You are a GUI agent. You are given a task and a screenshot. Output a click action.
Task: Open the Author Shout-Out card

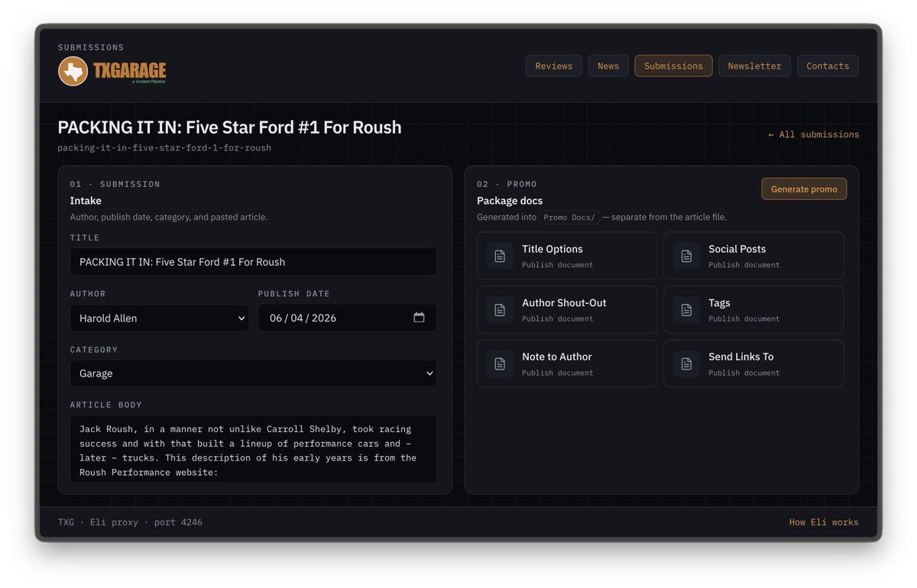pos(567,310)
